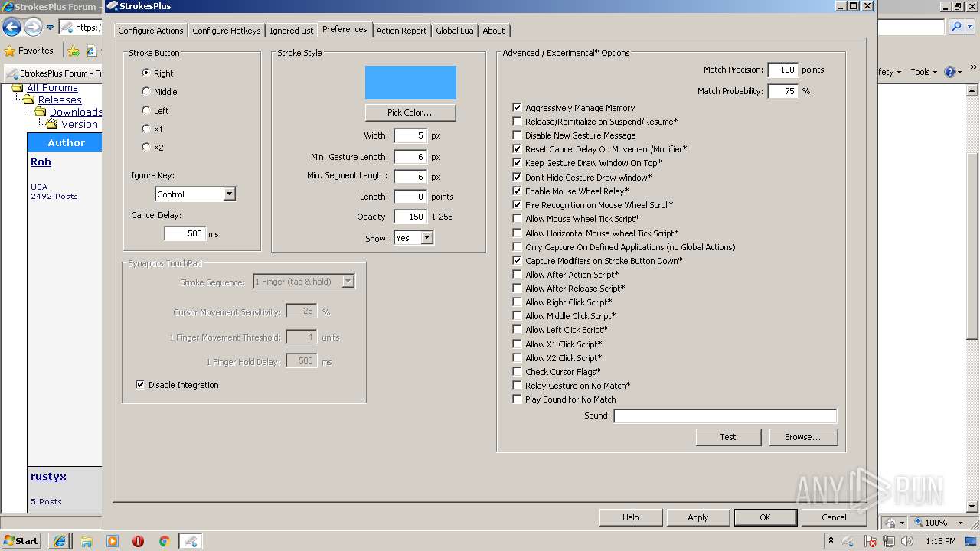Open recent pages dropdown arrow

pyautogui.click(x=50, y=28)
